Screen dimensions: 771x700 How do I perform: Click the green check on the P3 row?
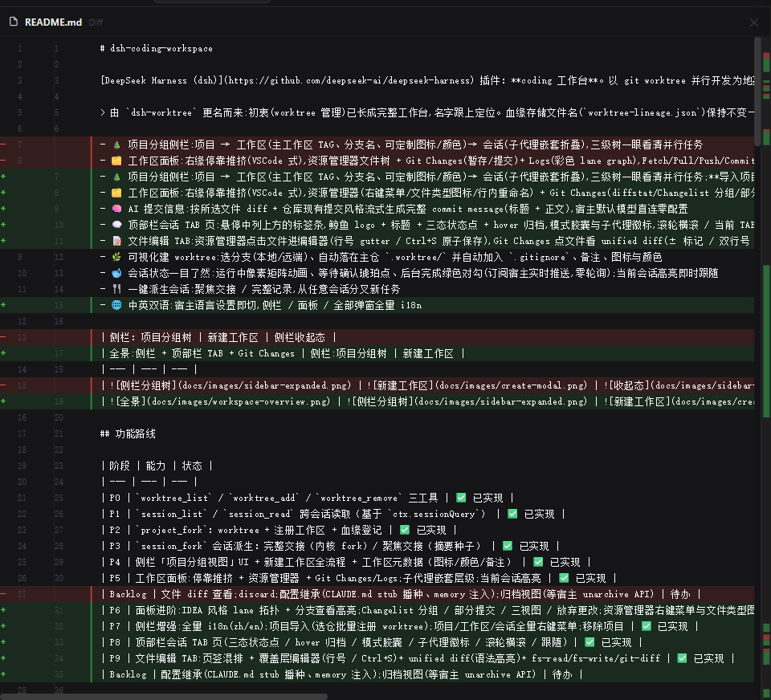click(508, 546)
